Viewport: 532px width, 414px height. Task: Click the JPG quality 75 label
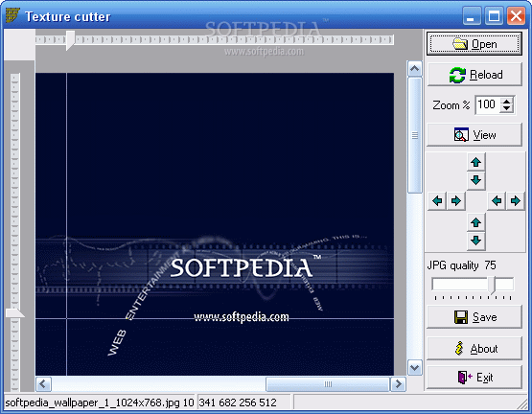pyautogui.click(x=461, y=265)
